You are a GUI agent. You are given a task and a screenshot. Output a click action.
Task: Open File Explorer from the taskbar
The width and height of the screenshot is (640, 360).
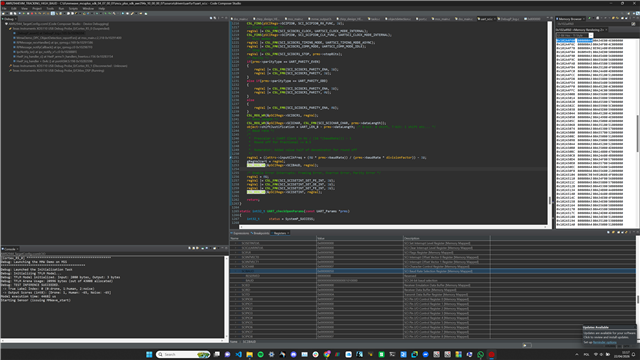tap(249, 354)
